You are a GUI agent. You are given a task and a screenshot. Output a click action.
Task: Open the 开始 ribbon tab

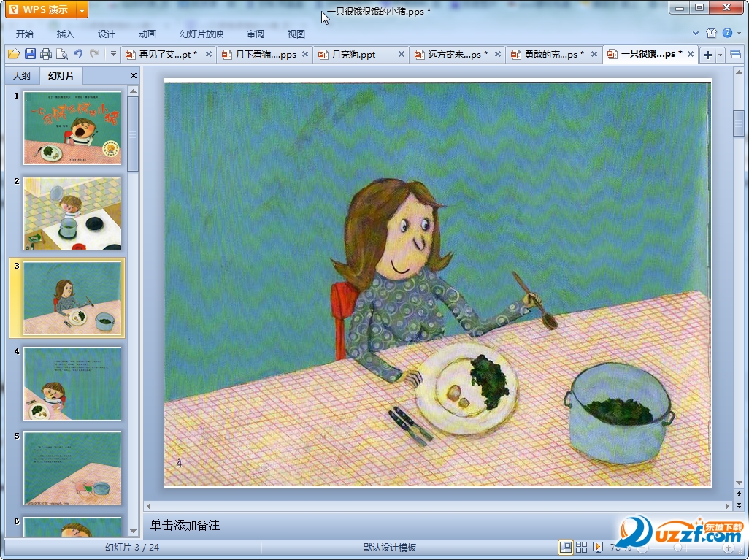24,34
